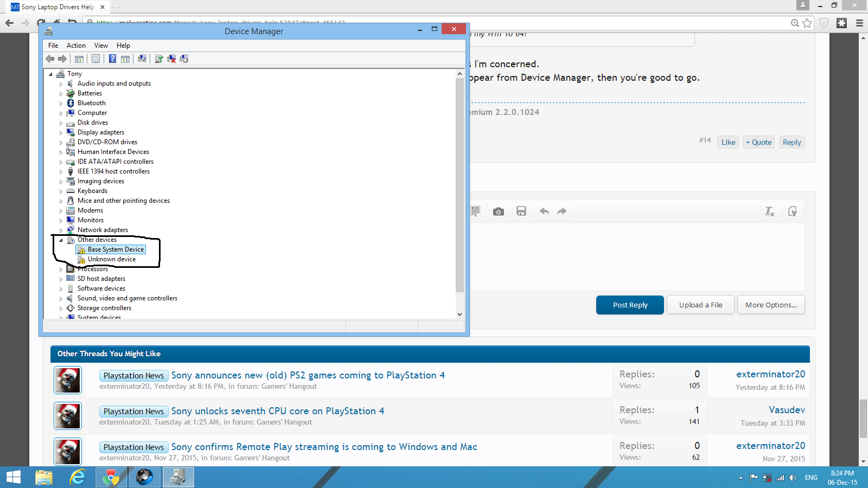Click the Upload a File button

(x=700, y=305)
